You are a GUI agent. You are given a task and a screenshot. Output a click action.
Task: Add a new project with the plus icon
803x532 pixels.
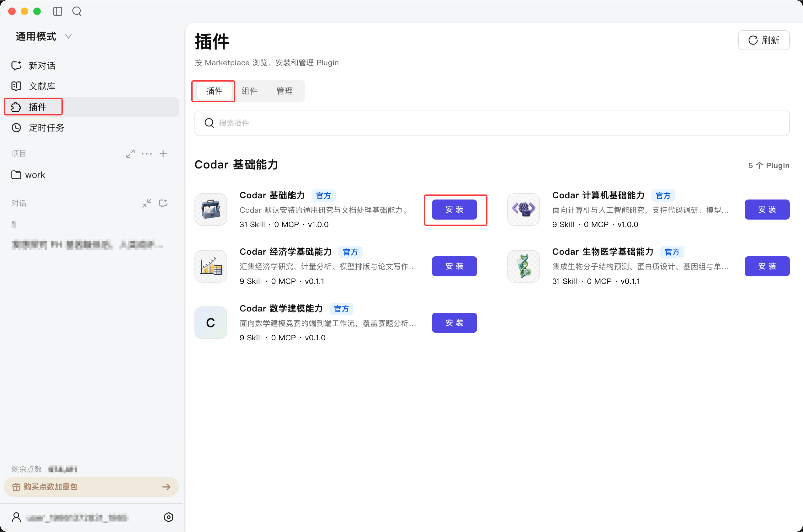(x=163, y=154)
